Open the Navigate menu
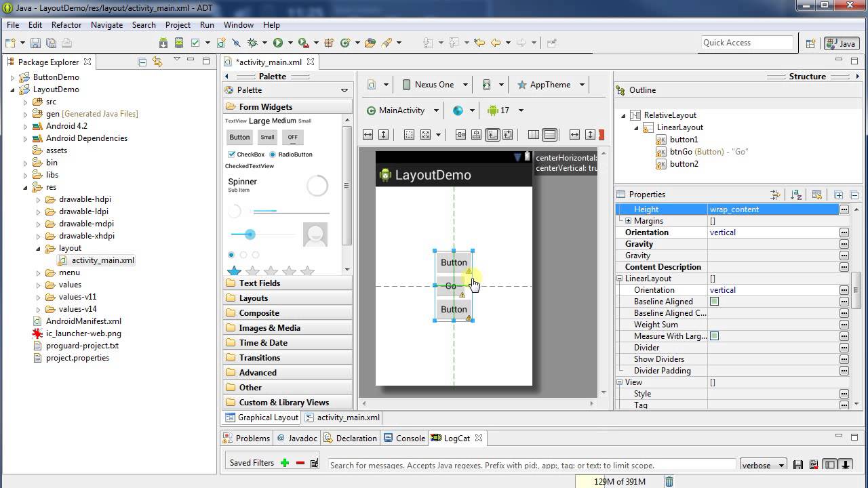 [106, 25]
